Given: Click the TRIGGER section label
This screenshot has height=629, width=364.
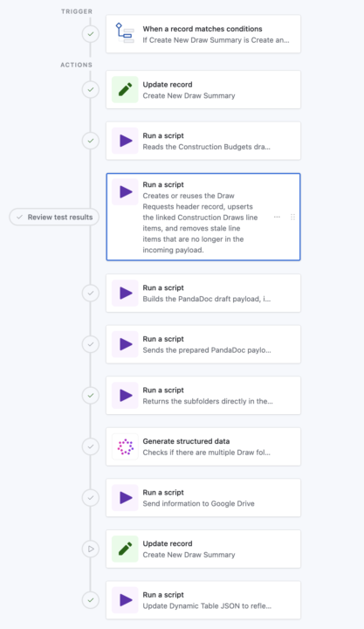Looking at the screenshot, I should (x=77, y=11).
